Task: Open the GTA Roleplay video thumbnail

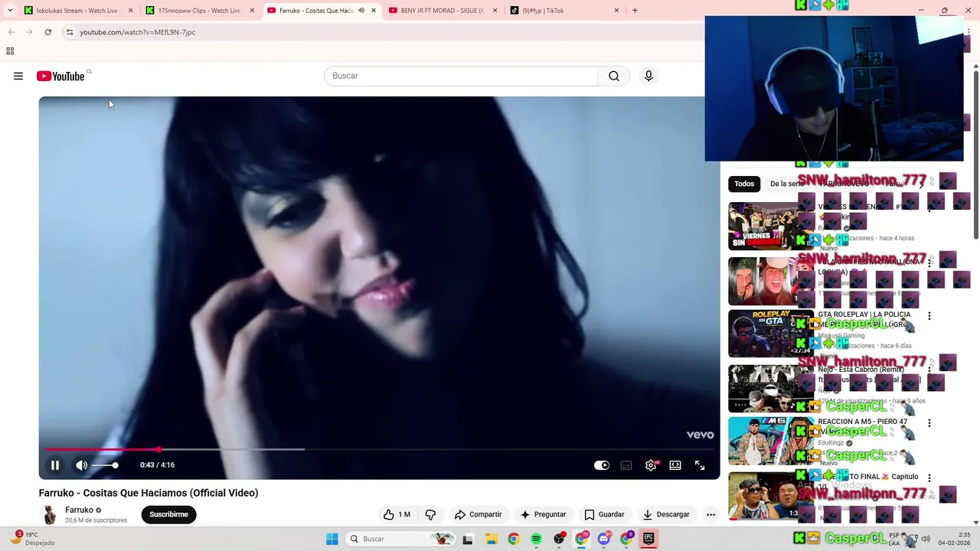Action: tap(770, 334)
